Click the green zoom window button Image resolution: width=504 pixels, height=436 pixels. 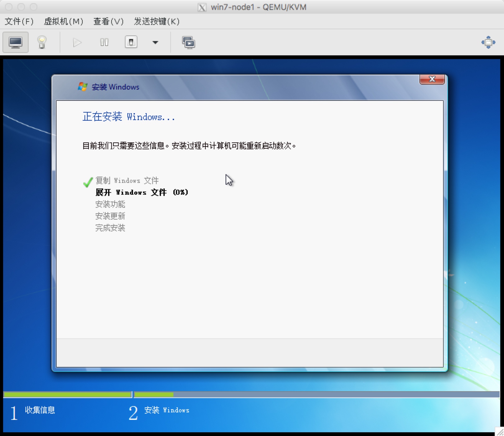(34, 7)
